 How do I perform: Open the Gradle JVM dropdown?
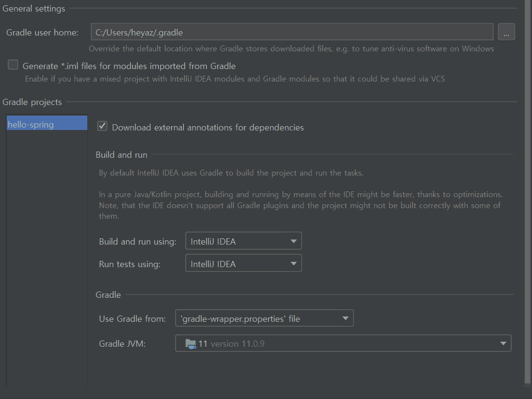(343, 343)
